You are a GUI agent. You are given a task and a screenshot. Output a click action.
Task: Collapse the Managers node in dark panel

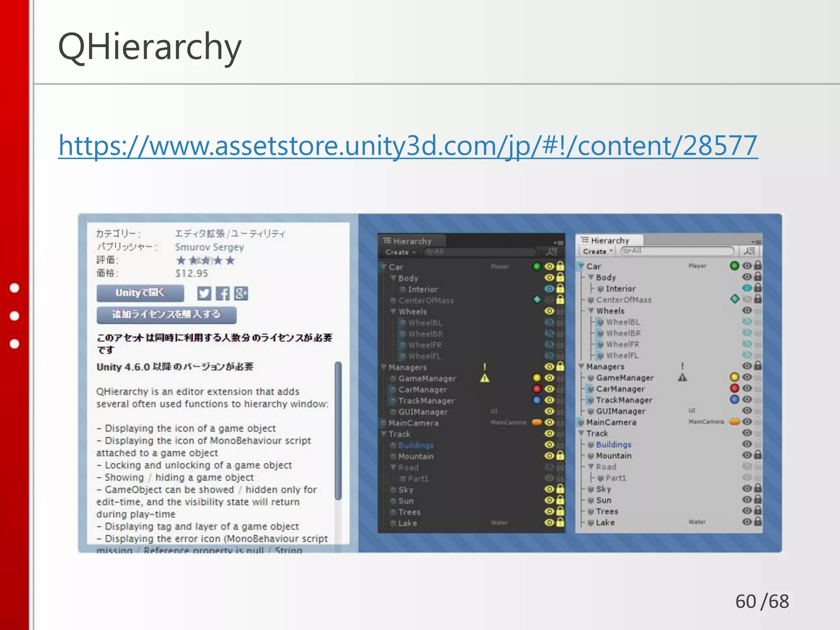[383, 367]
